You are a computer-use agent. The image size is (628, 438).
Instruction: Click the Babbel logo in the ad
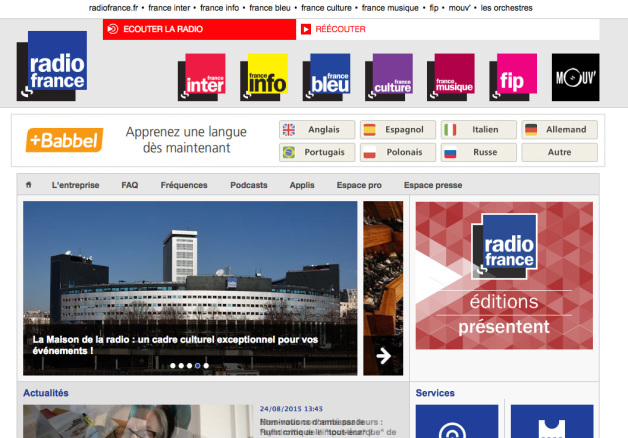point(64,140)
